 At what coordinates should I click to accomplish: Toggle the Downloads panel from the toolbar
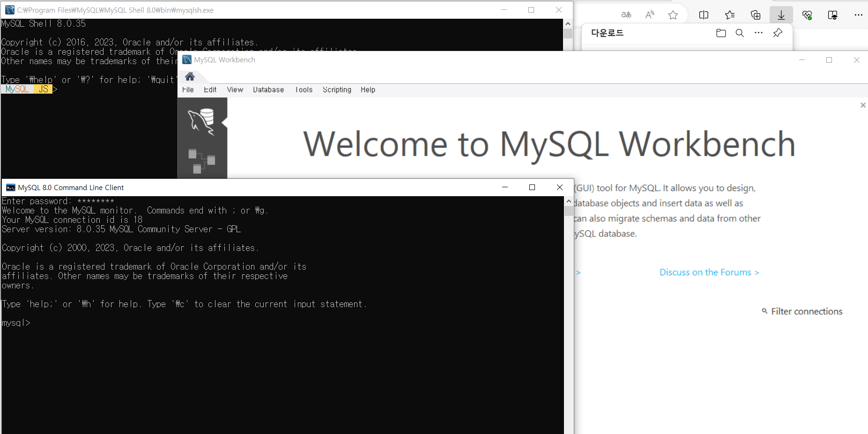tap(781, 15)
